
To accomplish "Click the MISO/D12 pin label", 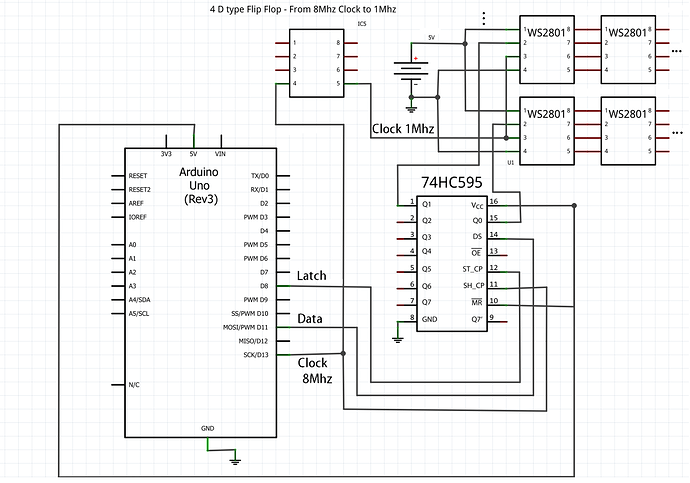I will (x=253, y=341).
